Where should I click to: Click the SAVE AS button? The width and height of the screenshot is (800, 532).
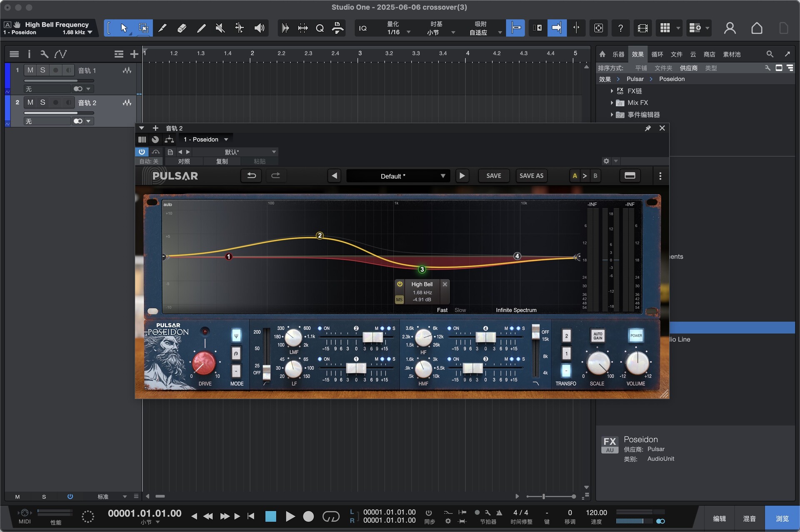531,176
